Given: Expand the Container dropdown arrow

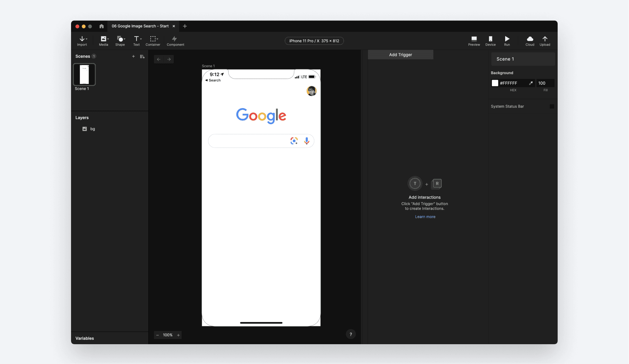Looking at the screenshot, I should (157, 39).
